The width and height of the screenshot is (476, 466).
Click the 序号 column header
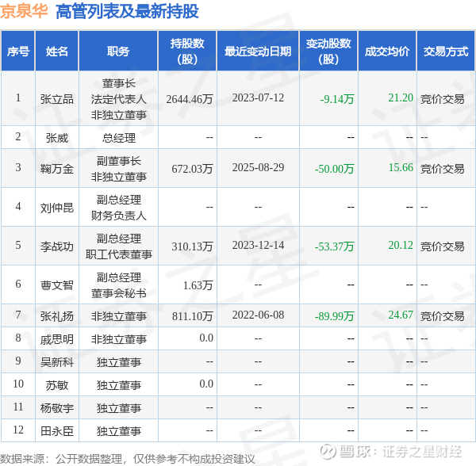18,51
